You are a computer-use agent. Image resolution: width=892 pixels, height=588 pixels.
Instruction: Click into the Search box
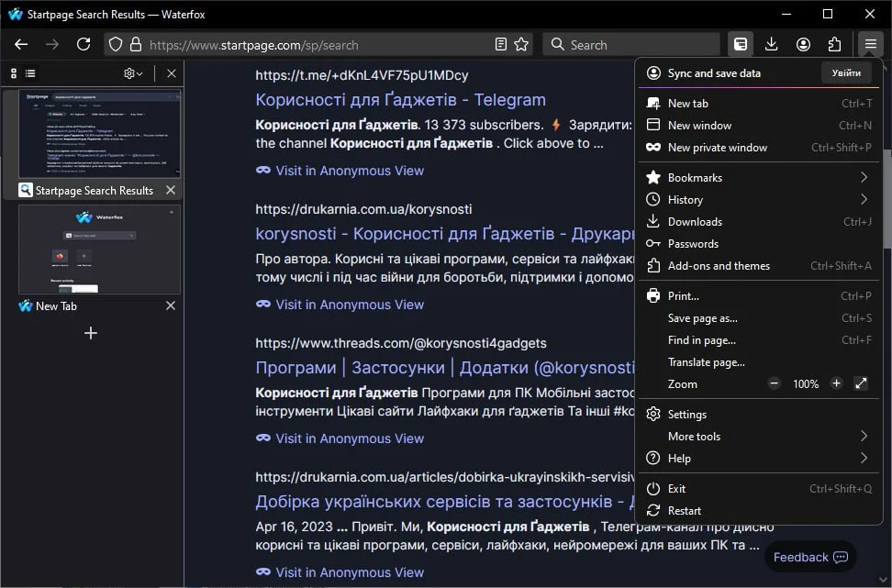[631, 45]
